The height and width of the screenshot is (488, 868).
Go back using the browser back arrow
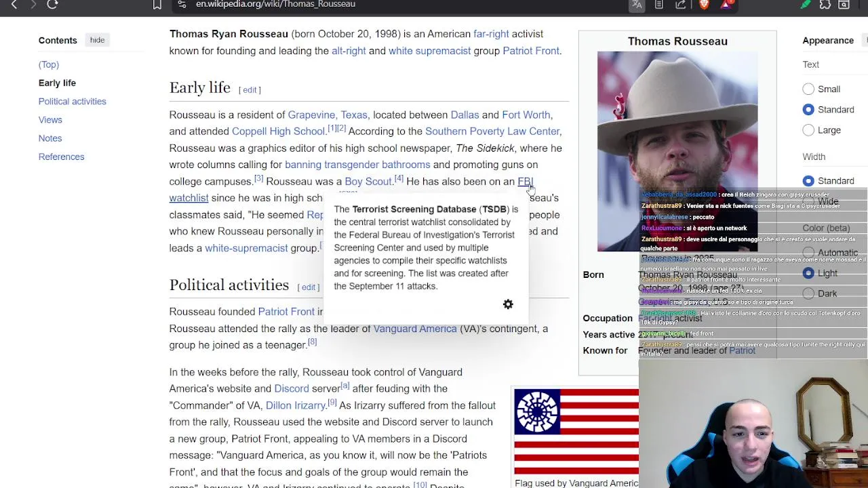[x=14, y=4]
